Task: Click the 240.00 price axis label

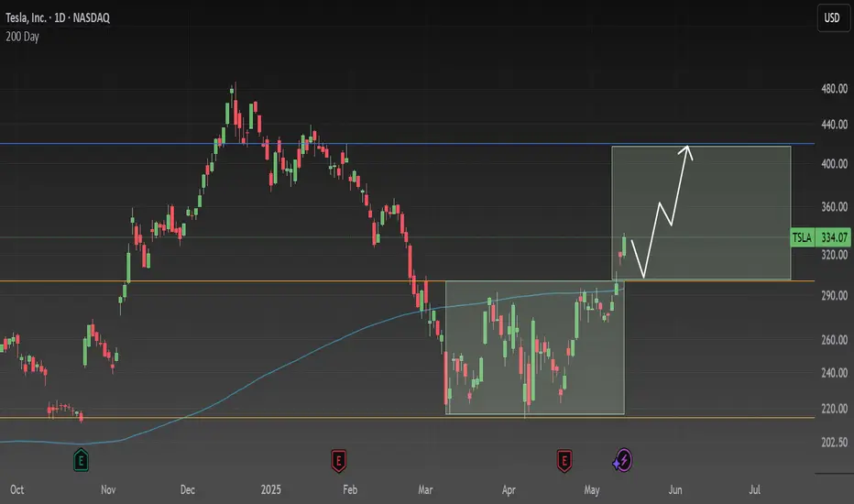Action: [x=834, y=373]
